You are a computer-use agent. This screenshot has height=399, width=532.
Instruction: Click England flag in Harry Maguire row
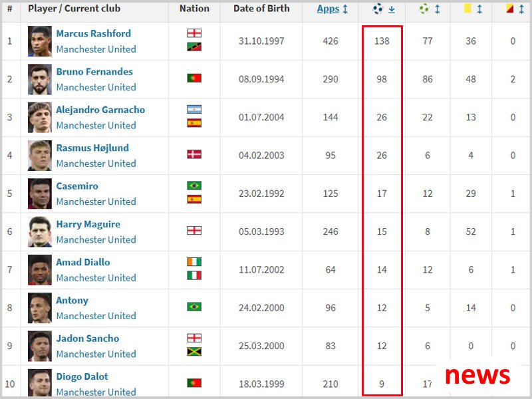coord(194,231)
